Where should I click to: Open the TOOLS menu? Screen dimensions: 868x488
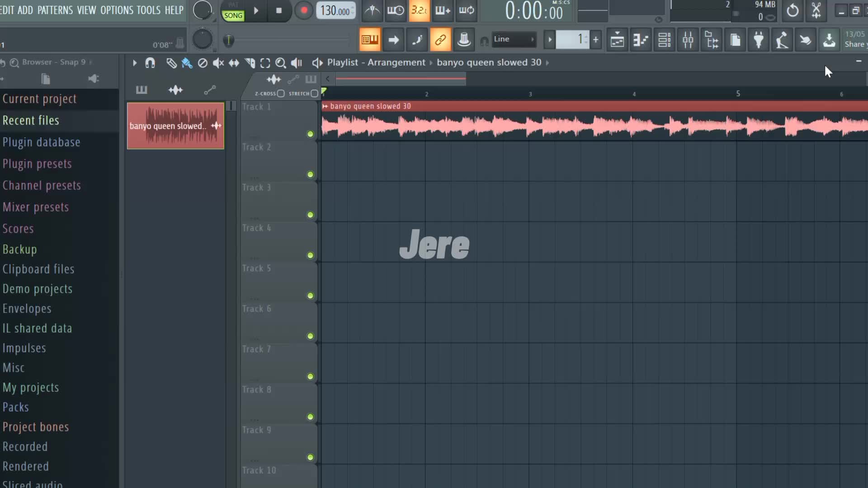point(148,10)
